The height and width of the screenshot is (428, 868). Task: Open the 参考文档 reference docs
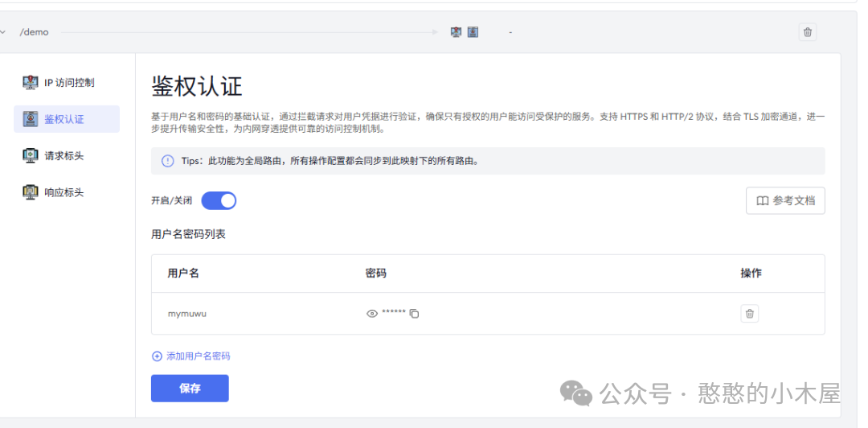point(785,201)
